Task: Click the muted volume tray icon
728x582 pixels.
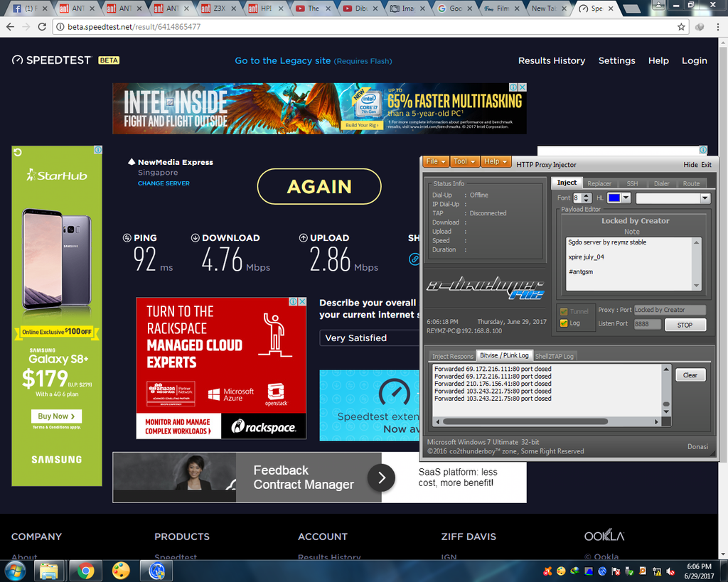Action: (x=670, y=571)
